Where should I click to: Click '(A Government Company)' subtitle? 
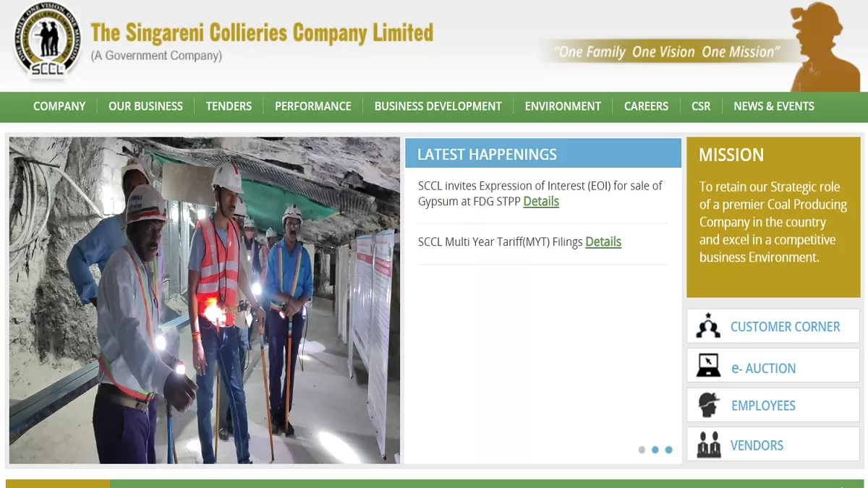156,56
